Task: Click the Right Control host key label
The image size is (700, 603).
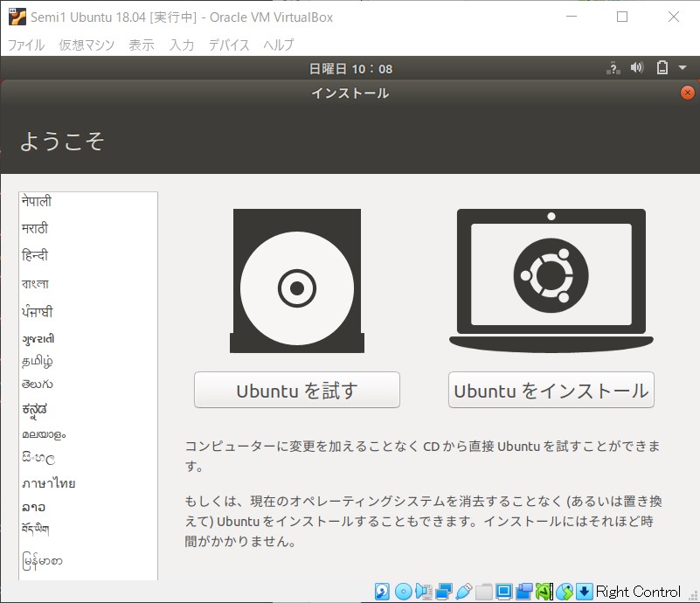Action: [638, 592]
